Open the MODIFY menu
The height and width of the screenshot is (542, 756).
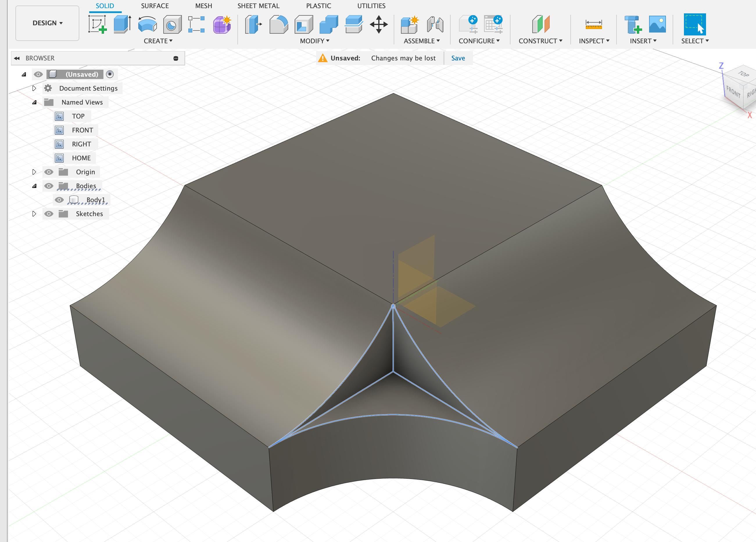tap(314, 41)
